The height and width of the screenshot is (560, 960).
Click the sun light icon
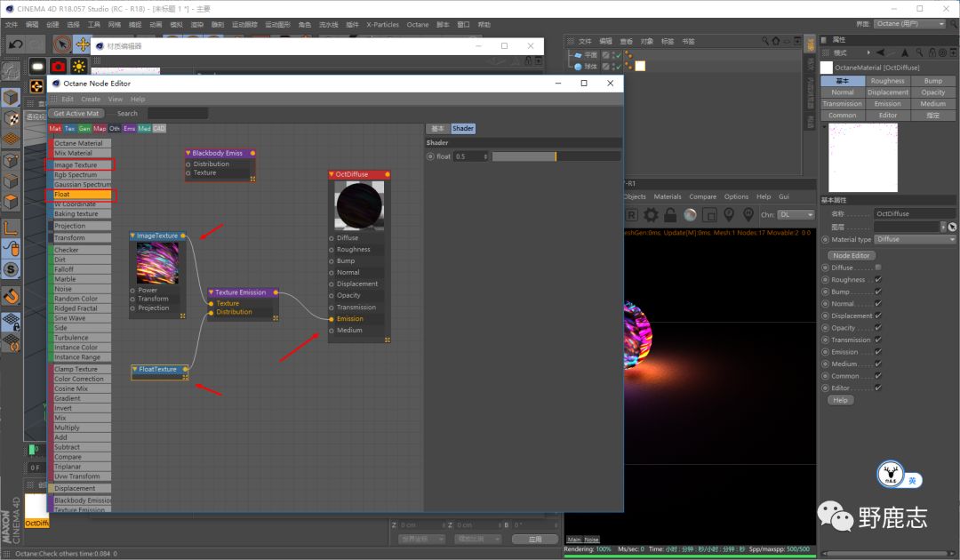(80, 67)
